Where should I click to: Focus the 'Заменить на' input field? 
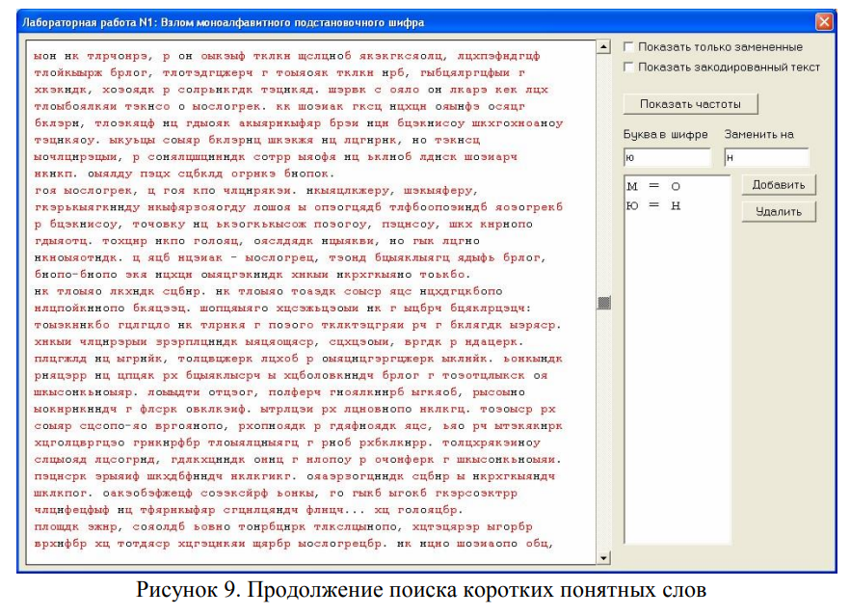point(766,157)
